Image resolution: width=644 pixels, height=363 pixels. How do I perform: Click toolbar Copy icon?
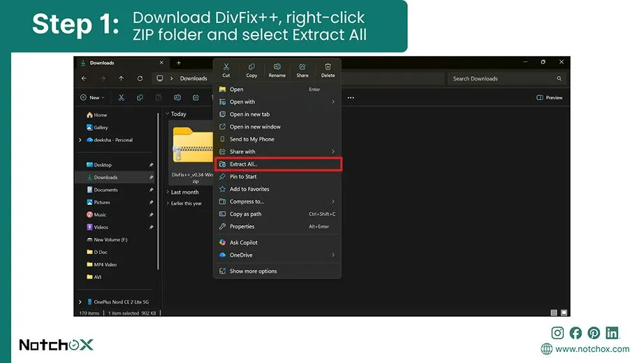[140, 97]
